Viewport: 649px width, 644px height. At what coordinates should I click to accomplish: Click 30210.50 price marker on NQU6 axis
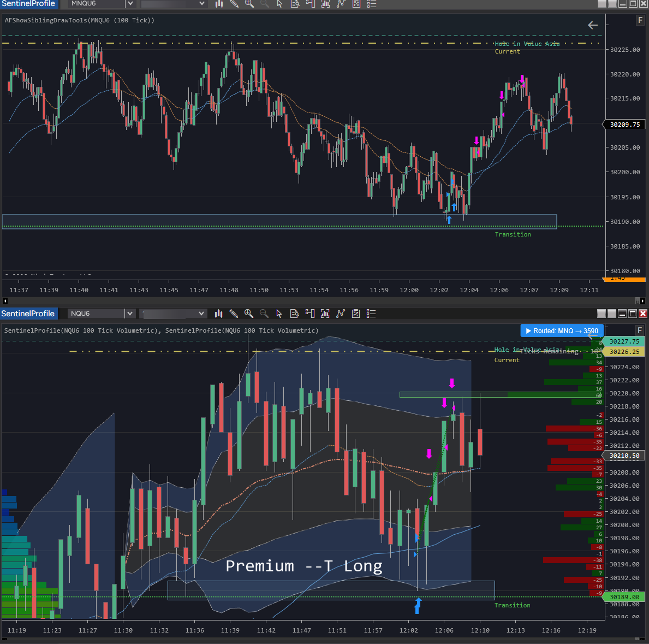click(x=624, y=456)
